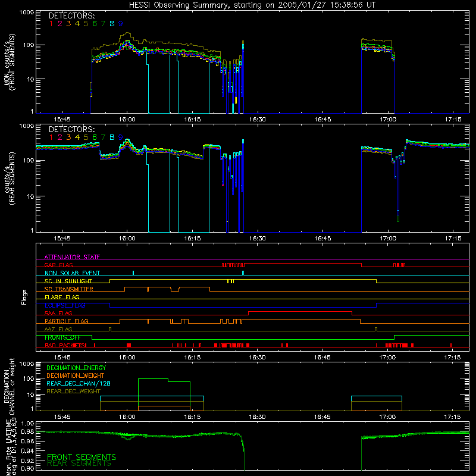The height and width of the screenshot is (476, 476).
Task: Click 0.92 y-axis label of livetime plot
Action: tap(28, 461)
